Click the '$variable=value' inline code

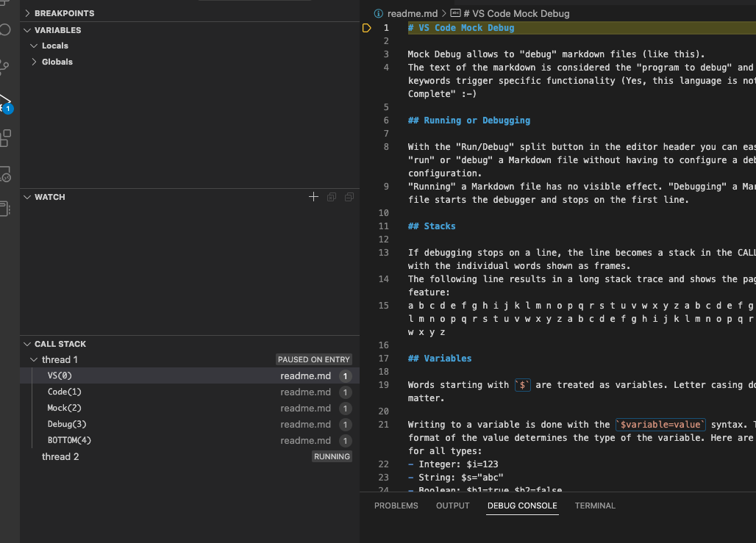pos(660,425)
